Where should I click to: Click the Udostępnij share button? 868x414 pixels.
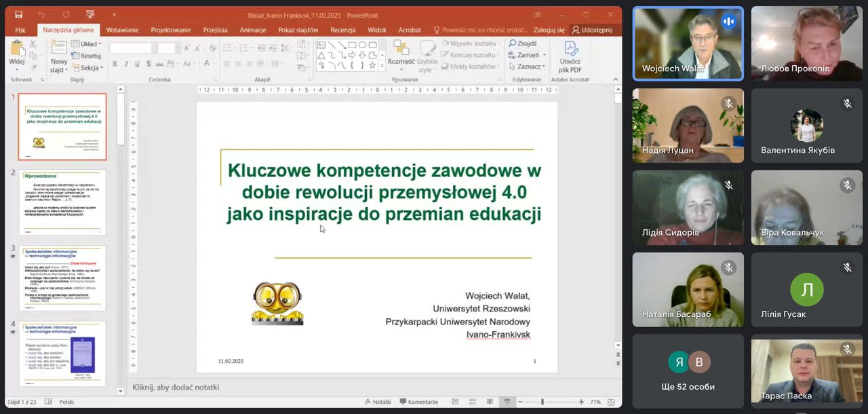[x=592, y=30]
